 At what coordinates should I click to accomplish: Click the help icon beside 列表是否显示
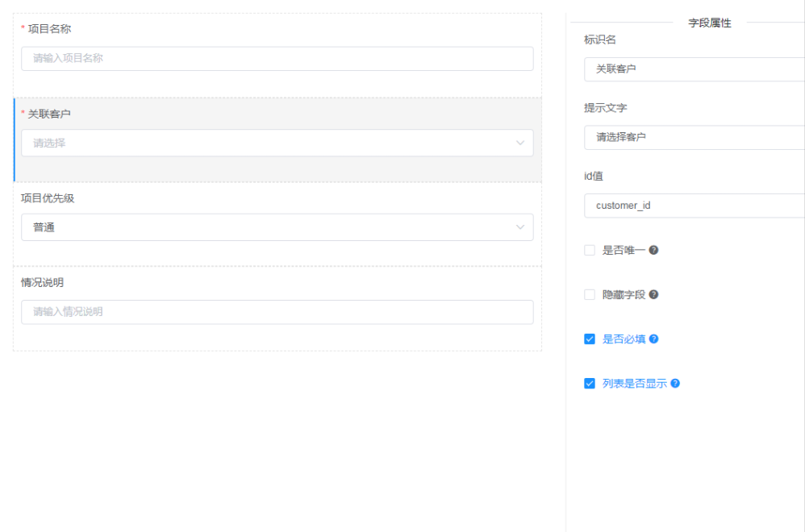click(x=676, y=383)
